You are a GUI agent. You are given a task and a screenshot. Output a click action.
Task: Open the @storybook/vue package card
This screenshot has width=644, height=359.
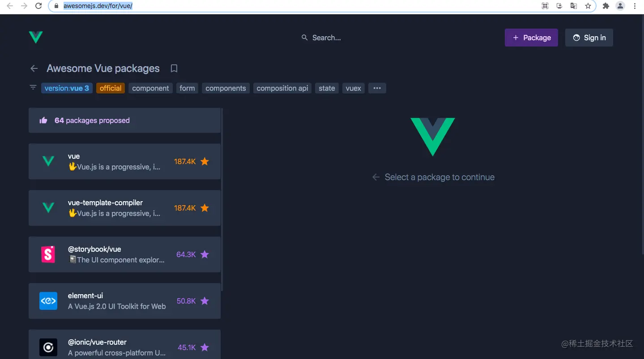point(124,254)
